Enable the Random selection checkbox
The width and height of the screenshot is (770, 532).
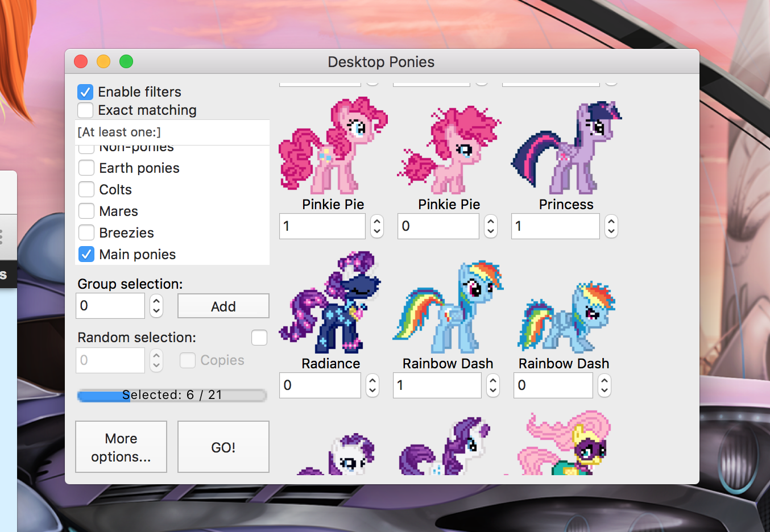[x=259, y=338]
